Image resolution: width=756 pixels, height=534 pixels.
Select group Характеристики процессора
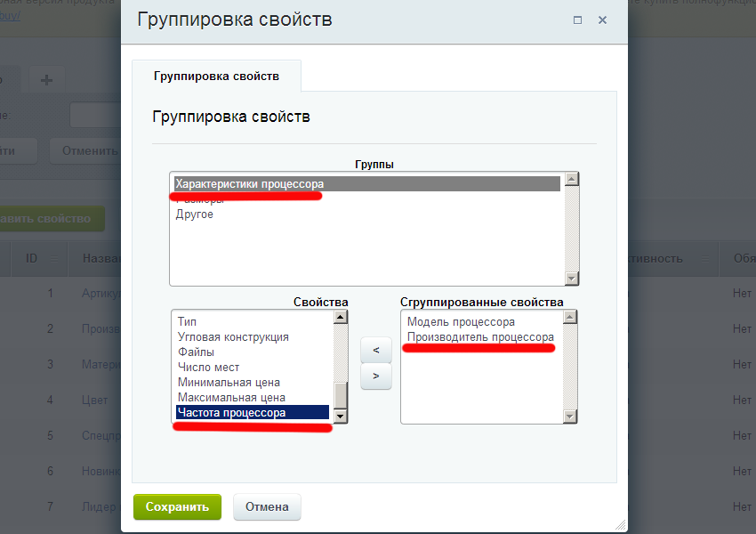click(x=250, y=184)
